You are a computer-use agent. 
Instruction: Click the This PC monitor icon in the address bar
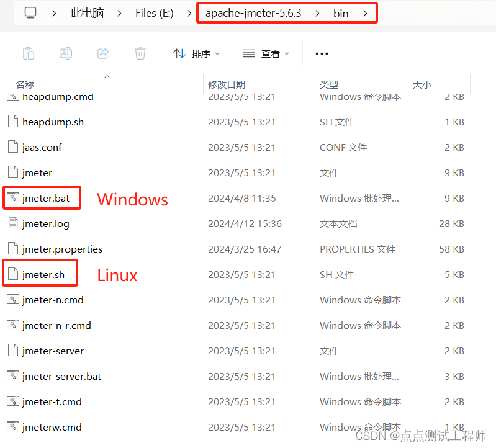30,13
